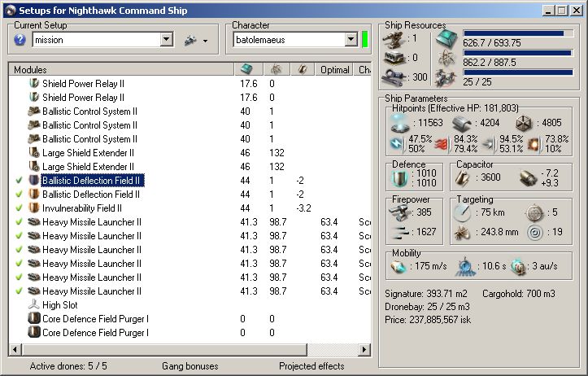The image size is (588, 376).
Task: Click the drone bandwidth icon beside 25 / 25
Action: (446, 78)
